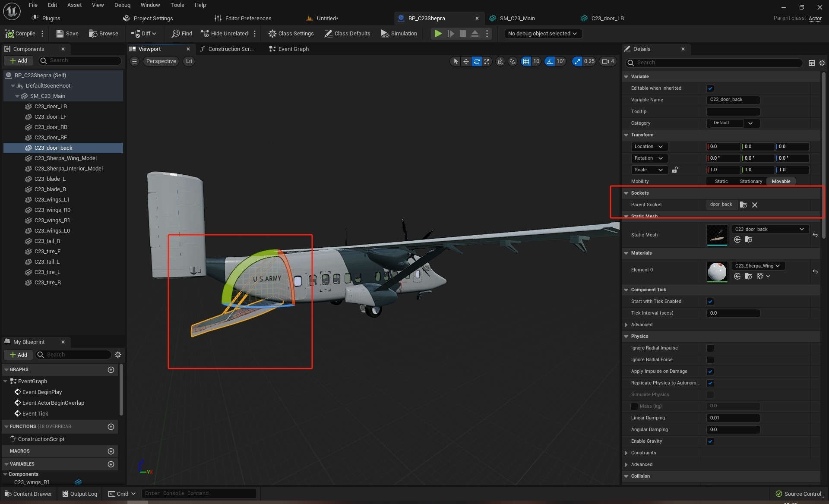Viewport: 829px width, 504px height.
Task: Clear the door_back parent socket
Action: click(755, 205)
